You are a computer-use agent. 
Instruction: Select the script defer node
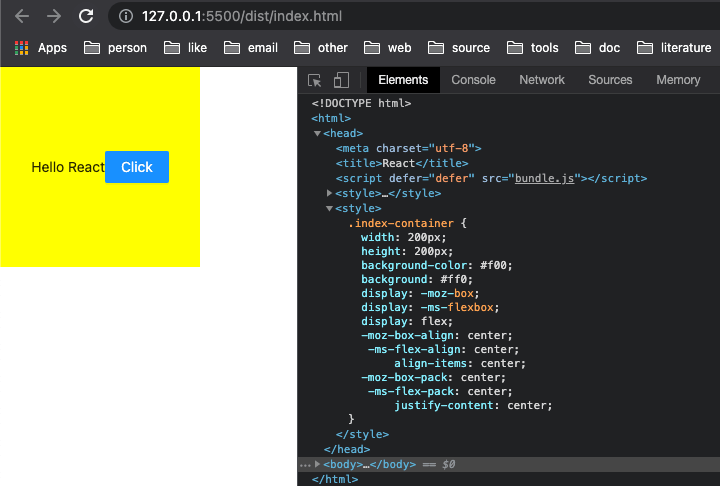(491, 179)
